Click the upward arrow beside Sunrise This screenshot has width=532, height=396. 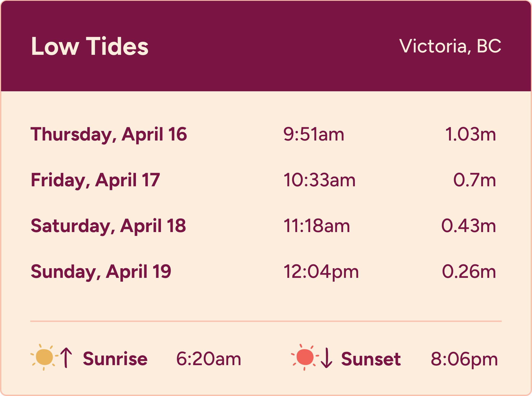pos(66,358)
